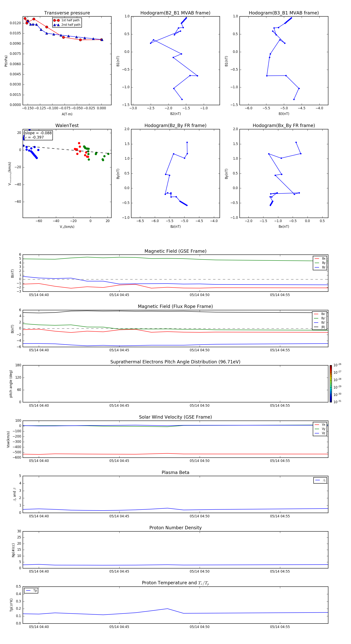
Task: Click '05/14 04:55' tick on GSE magnetic field plot
Action: coord(280,295)
